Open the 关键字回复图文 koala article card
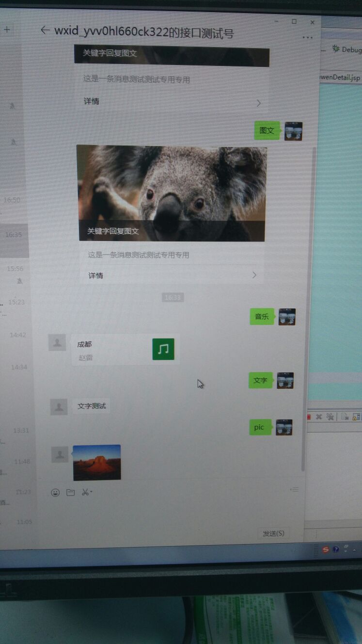 point(172,194)
